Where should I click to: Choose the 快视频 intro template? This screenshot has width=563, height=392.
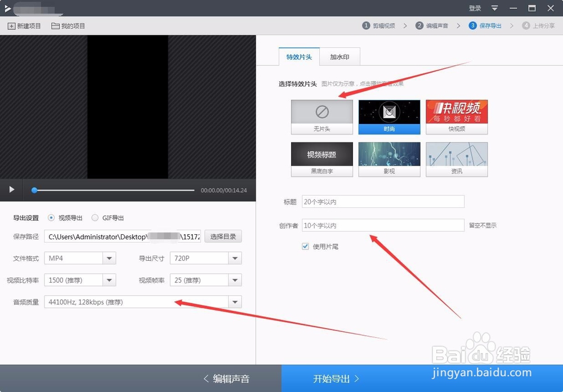(457, 116)
